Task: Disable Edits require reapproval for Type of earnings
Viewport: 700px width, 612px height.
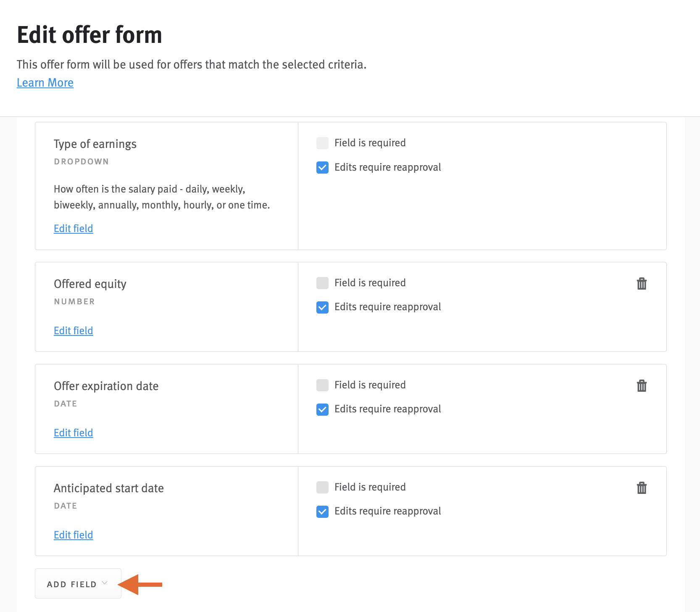Action: point(322,168)
